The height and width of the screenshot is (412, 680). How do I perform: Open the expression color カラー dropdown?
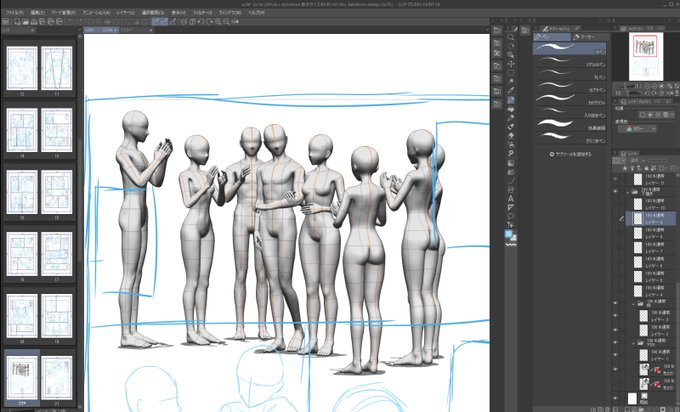(637, 129)
